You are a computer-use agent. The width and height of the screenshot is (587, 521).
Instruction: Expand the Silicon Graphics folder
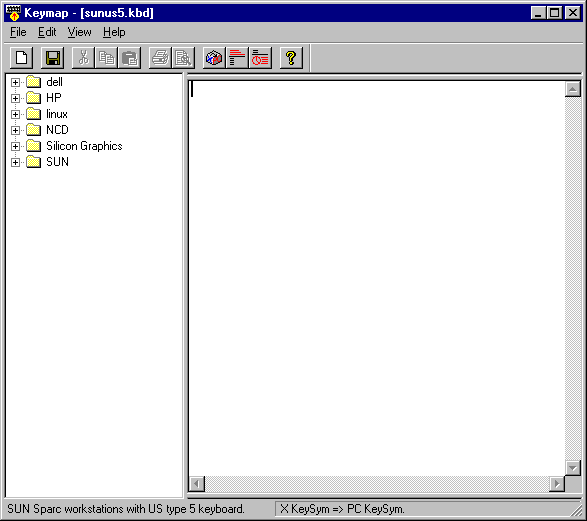15,146
